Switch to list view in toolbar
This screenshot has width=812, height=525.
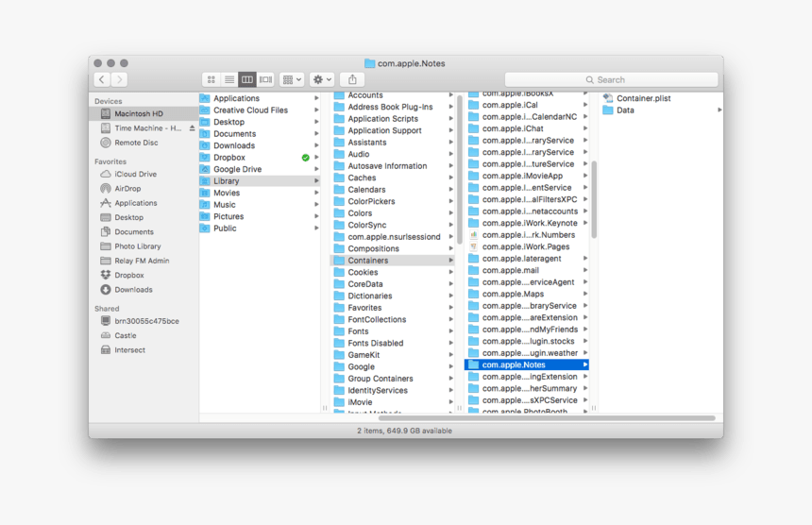coord(229,79)
